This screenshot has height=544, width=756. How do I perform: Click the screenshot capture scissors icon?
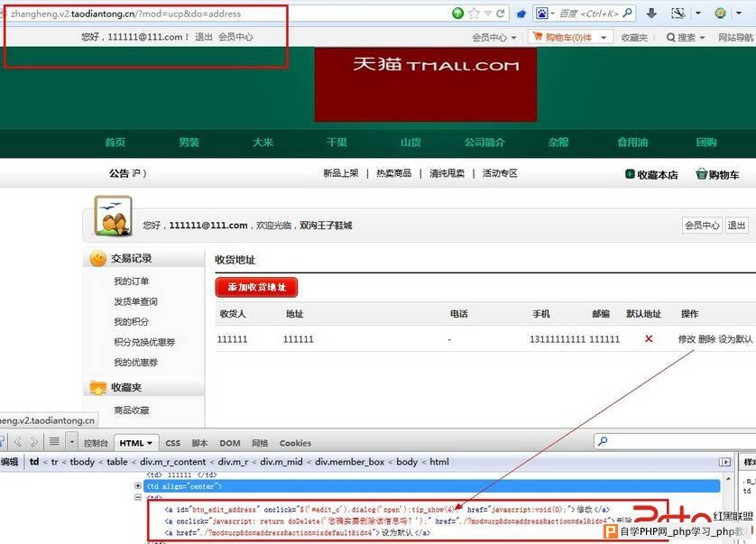tap(678, 14)
